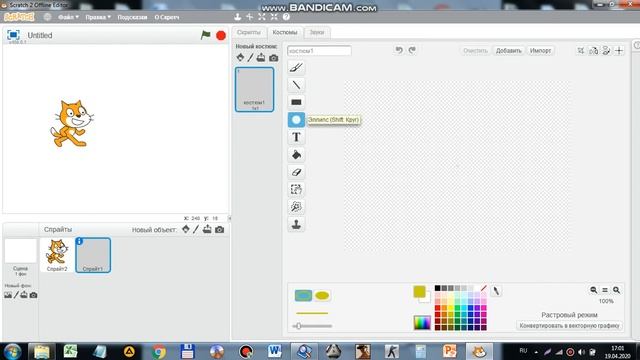This screenshot has height=360, width=640.
Task: Select the Спрайт2 cat sprite thumbnail
Action: [x=57, y=255]
